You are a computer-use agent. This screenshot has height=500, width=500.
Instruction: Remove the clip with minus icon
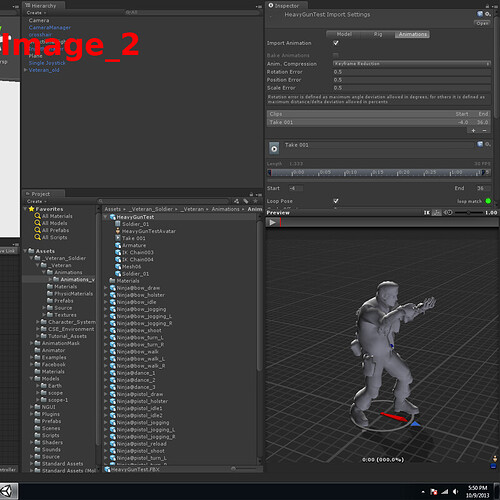tap(484, 131)
